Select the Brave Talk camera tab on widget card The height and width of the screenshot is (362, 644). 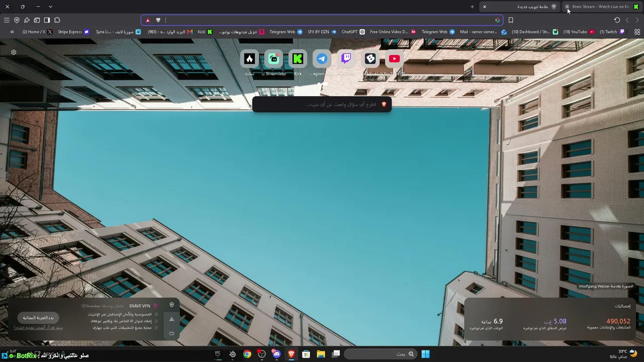(x=172, y=333)
